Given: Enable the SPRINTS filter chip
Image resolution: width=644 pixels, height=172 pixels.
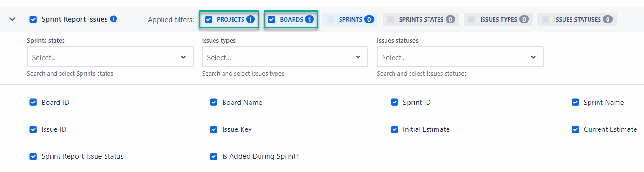Looking at the screenshot, I should [x=350, y=19].
